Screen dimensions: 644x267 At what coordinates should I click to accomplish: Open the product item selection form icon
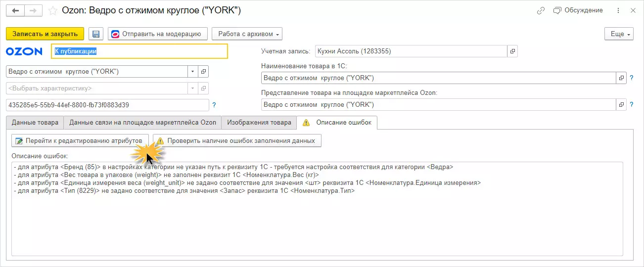click(203, 71)
